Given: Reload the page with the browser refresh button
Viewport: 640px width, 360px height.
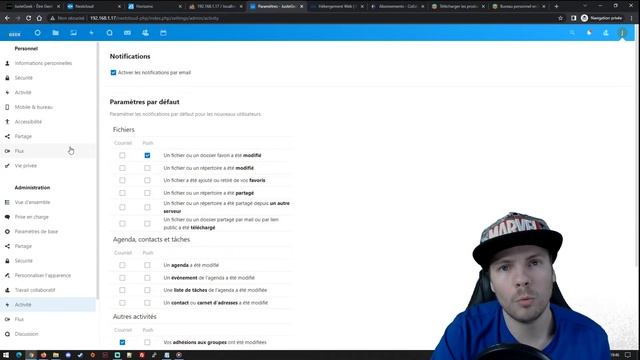Looking at the screenshot, I should (29, 18).
